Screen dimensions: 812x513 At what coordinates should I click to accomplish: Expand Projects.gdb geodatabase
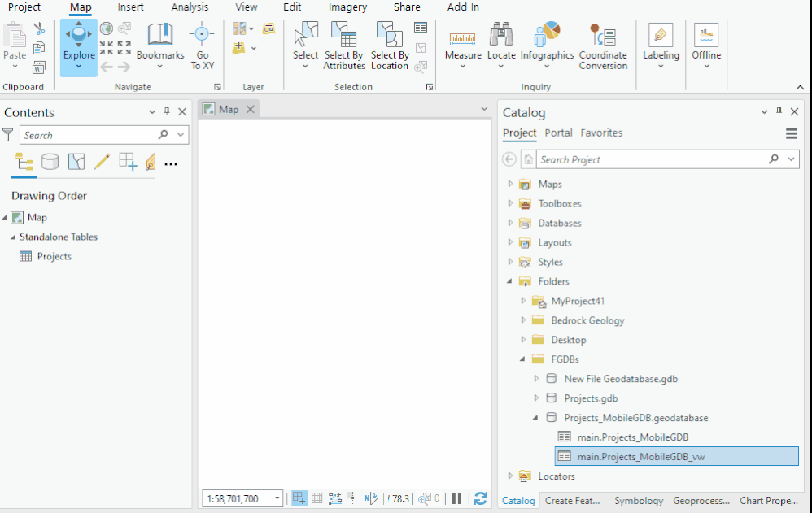click(x=536, y=398)
